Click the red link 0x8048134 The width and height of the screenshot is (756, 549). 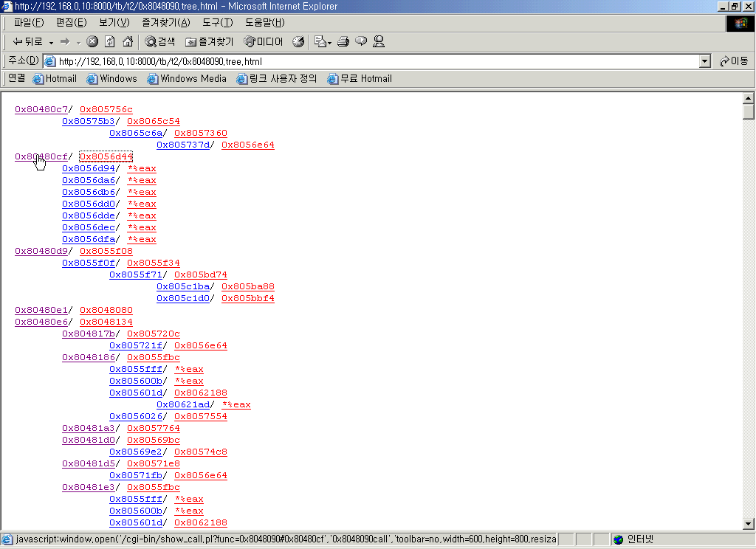pyautogui.click(x=106, y=322)
